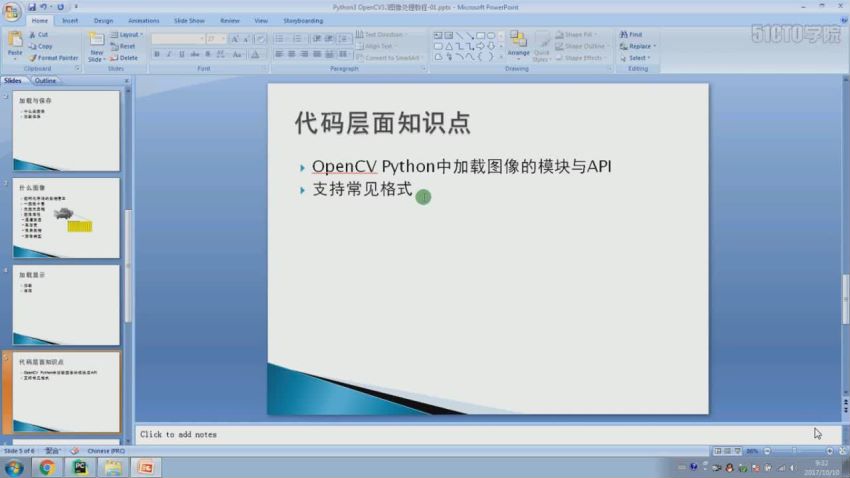The image size is (850, 478).
Task: Open the round Office button menu
Action: coord(11,11)
